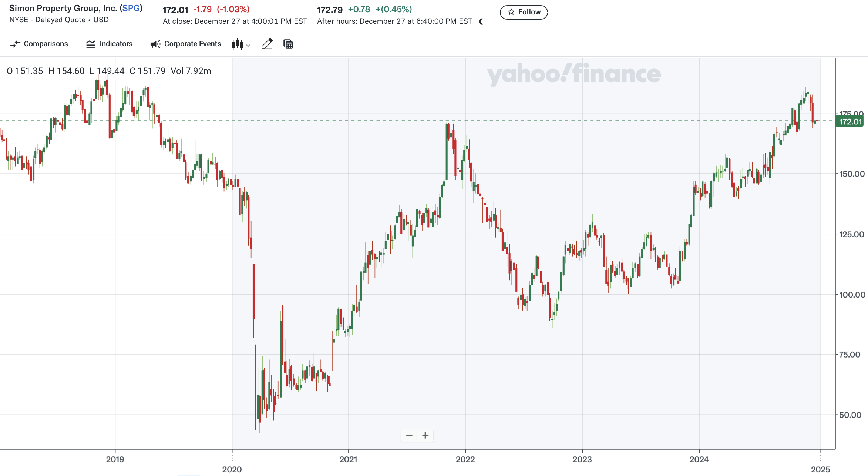The image size is (868, 476).
Task: Click the 2020 timeline marker
Action: (x=232, y=469)
